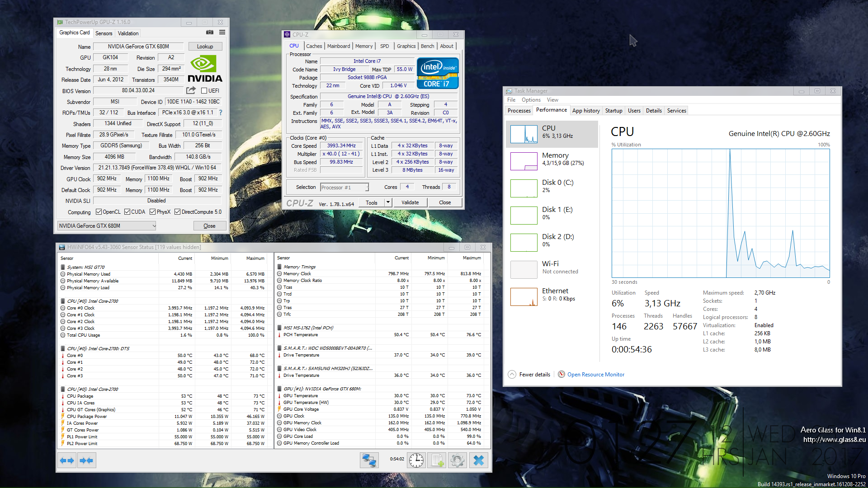This screenshot has height=488, width=868.
Task: Open CPU-Z Processor #1 selection dropdown
Action: [344, 187]
